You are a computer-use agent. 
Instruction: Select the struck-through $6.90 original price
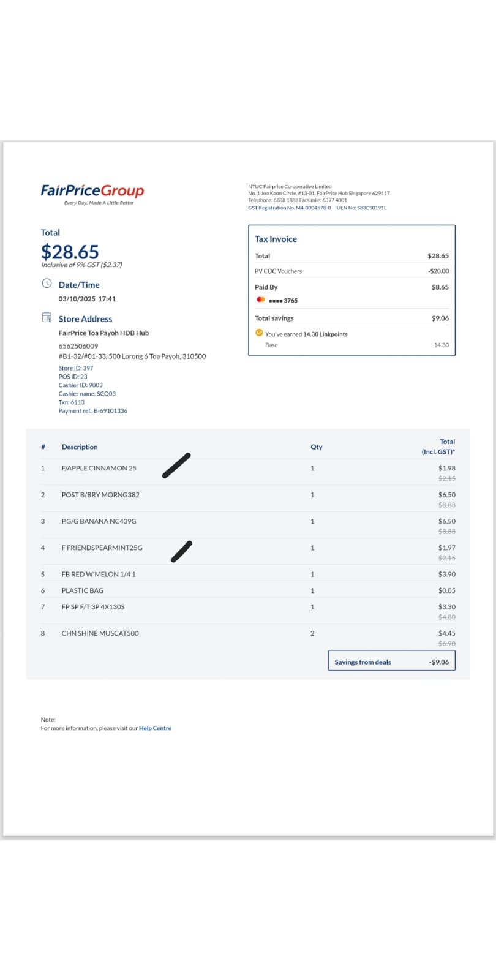[447, 644]
